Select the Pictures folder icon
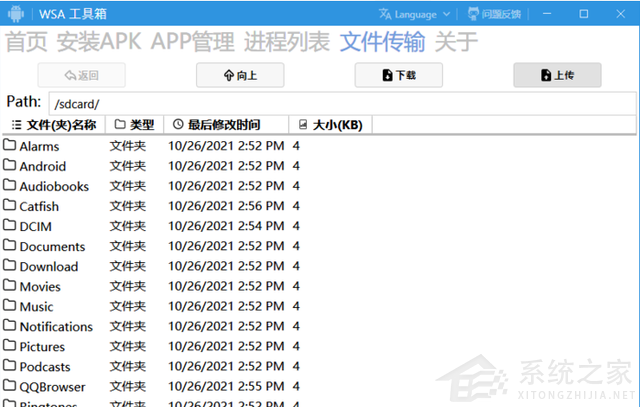 (x=10, y=346)
